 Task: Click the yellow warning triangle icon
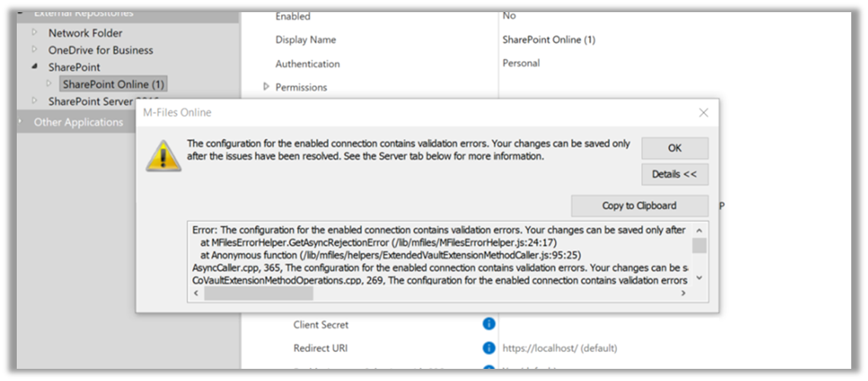click(x=163, y=156)
